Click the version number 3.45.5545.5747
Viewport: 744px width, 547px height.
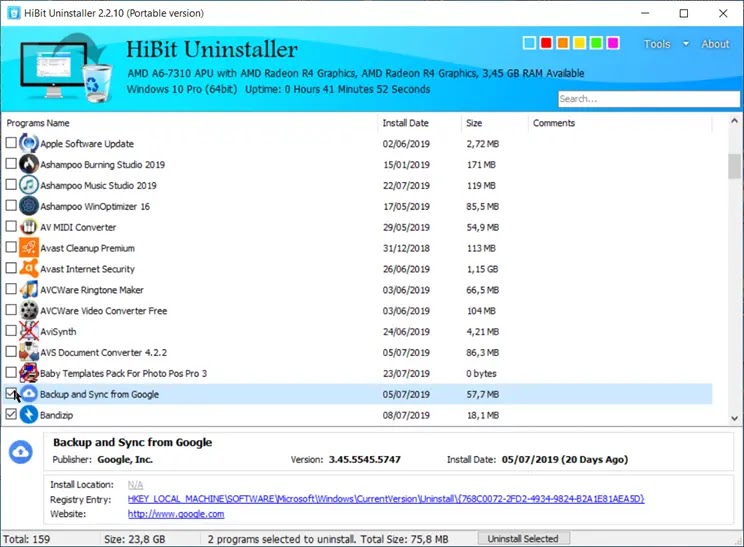tap(364, 459)
